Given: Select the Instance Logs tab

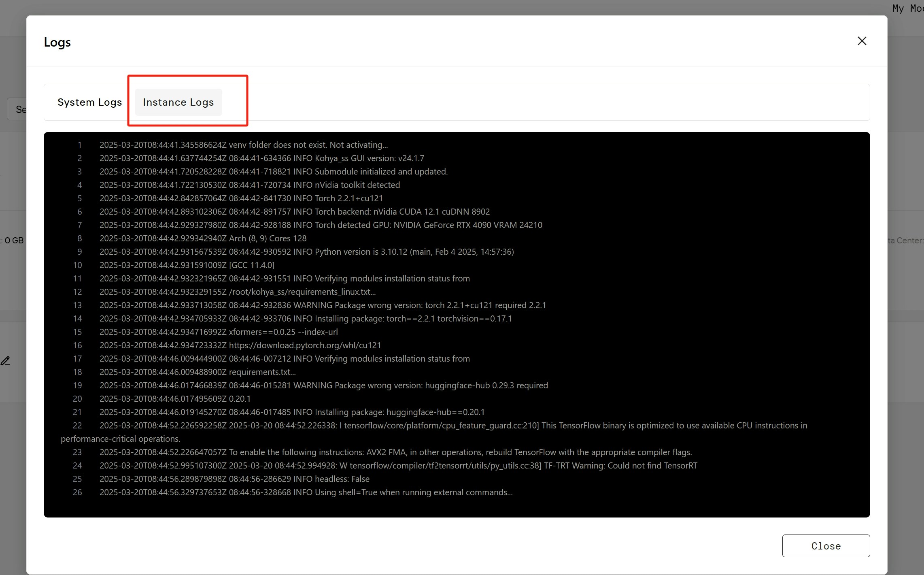Looking at the screenshot, I should coord(178,102).
